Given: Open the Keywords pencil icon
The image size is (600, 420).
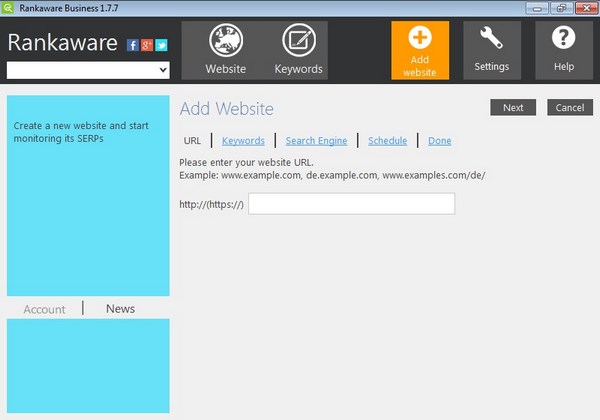Looking at the screenshot, I should [299, 40].
